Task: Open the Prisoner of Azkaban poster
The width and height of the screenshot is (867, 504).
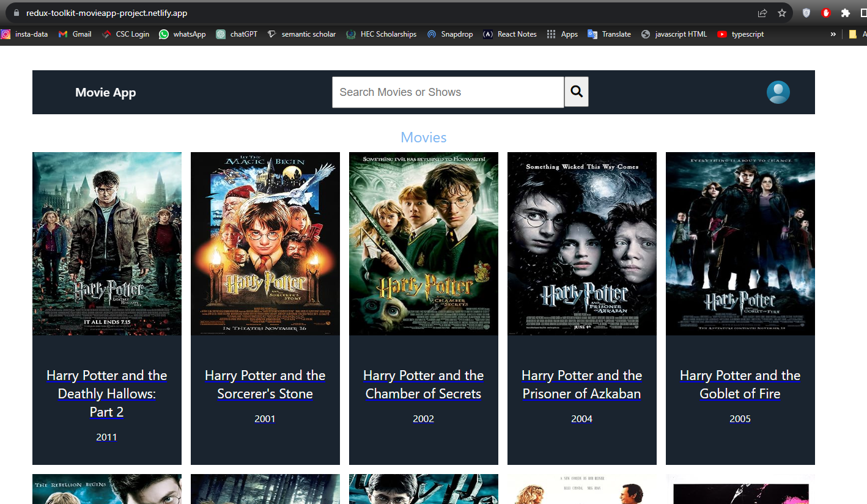Action: click(x=582, y=244)
